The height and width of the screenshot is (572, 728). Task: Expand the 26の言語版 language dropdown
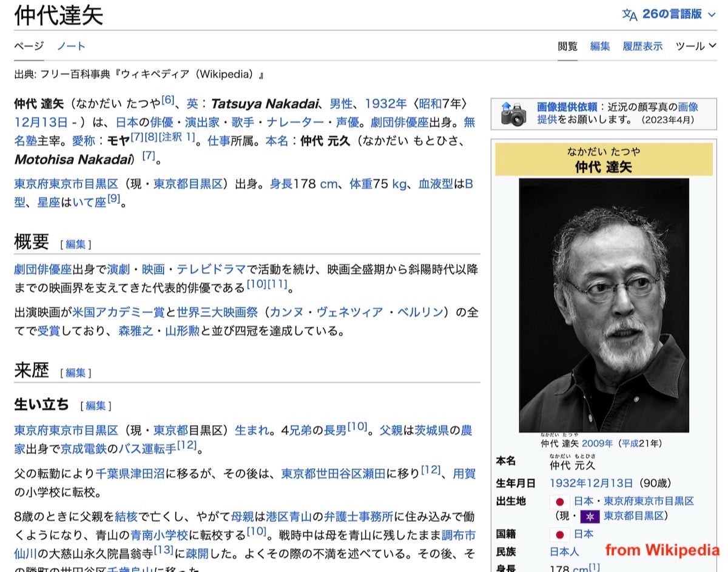679,14
